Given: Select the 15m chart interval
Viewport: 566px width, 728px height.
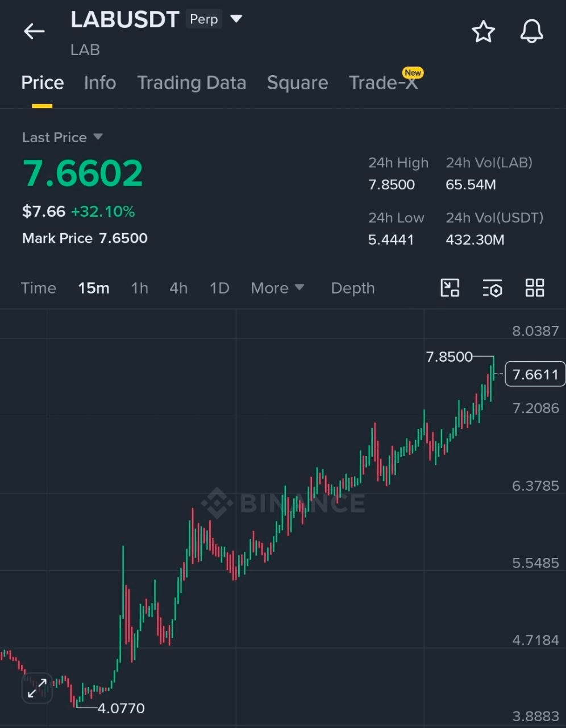Looking at the screenshot, I should (94, 288).
